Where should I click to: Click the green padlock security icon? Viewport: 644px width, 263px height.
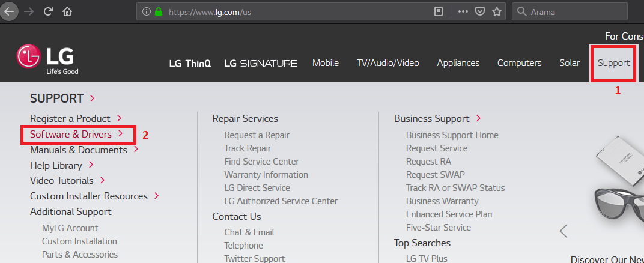point(159,11)
